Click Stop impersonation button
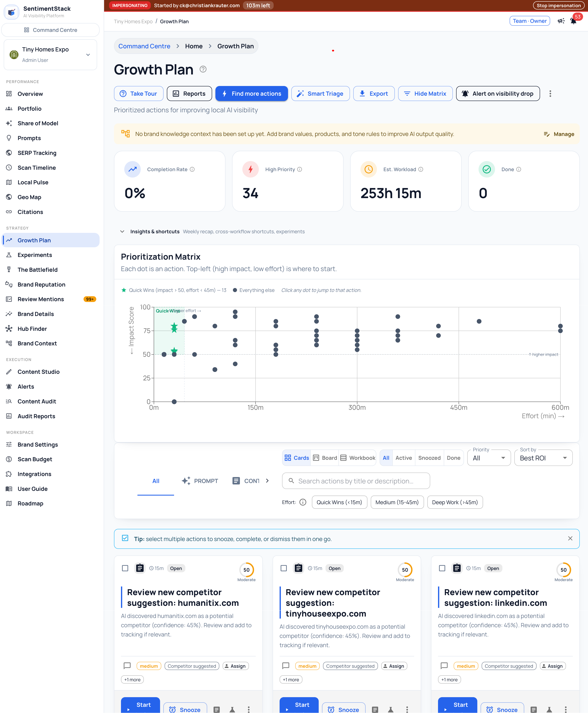This screenshot has height=713, width=588. coord(559,5)
